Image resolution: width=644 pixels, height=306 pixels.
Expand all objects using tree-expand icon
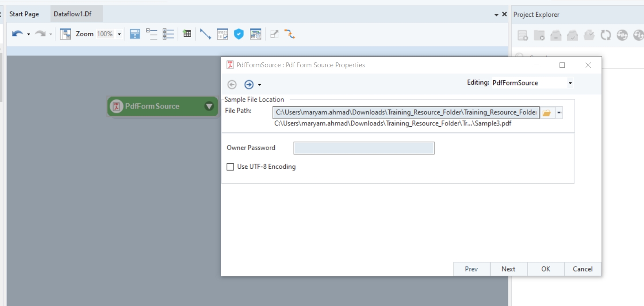(x=168, y=34)
